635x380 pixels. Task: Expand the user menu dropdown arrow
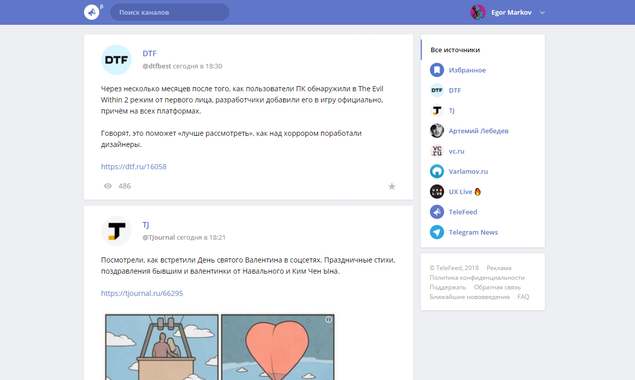tap(542, 13)
